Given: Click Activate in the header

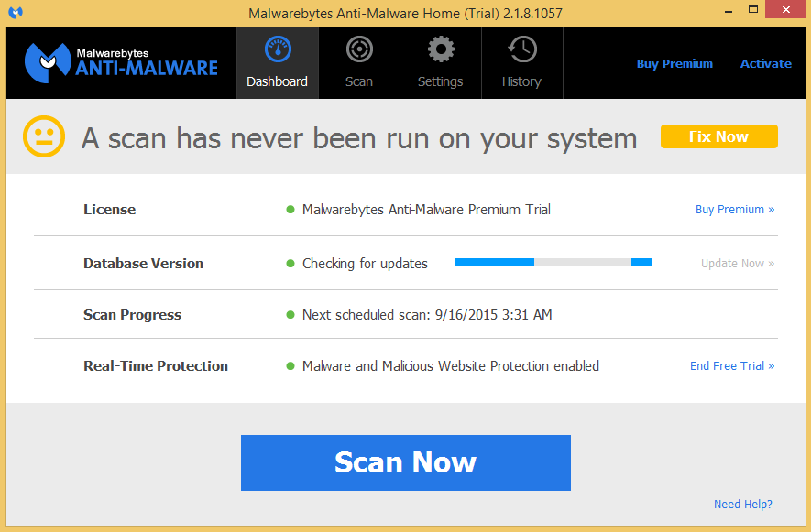Looking at the screenshot, I should 765,63.
